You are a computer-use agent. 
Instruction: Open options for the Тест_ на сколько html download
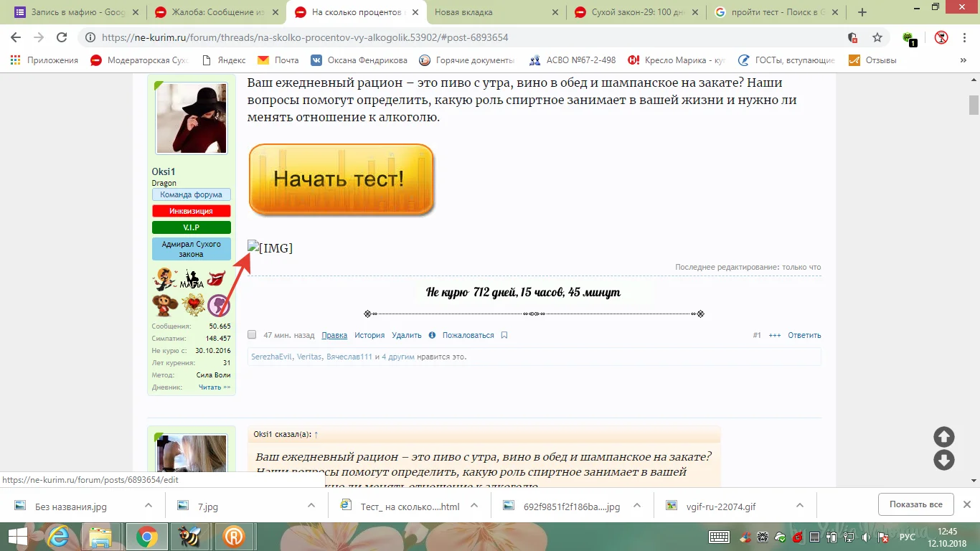pyautogui.click(x=474, y=506)
